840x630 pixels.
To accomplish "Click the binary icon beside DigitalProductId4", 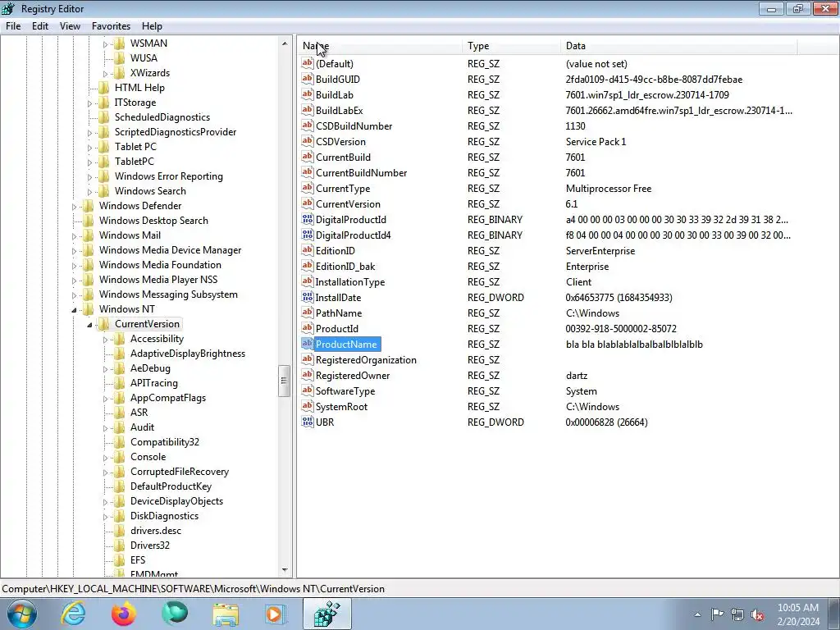I will pos(307,235).
